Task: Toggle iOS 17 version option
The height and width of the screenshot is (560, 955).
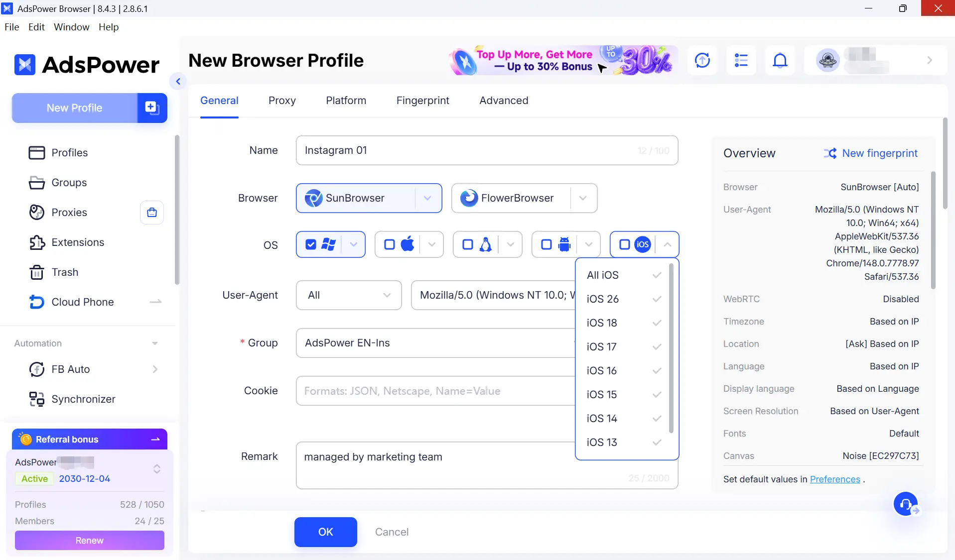Action: [x=623, y=347]
